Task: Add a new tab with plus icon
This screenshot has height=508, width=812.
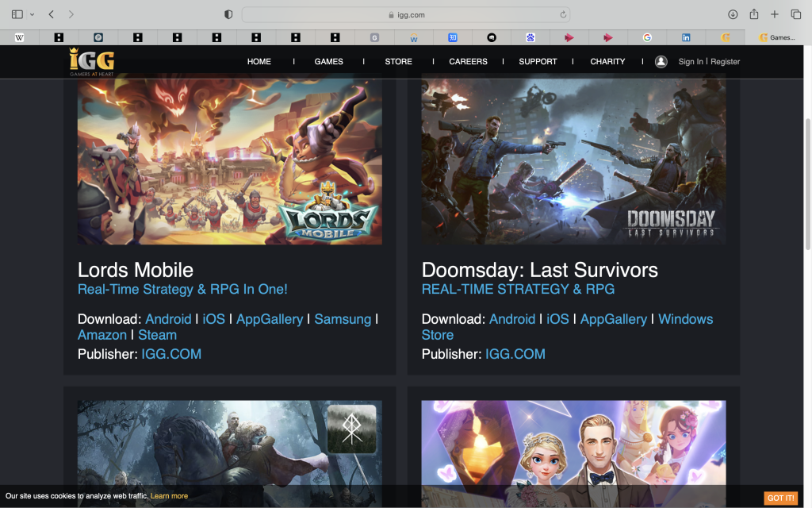Action: point(775,14)
